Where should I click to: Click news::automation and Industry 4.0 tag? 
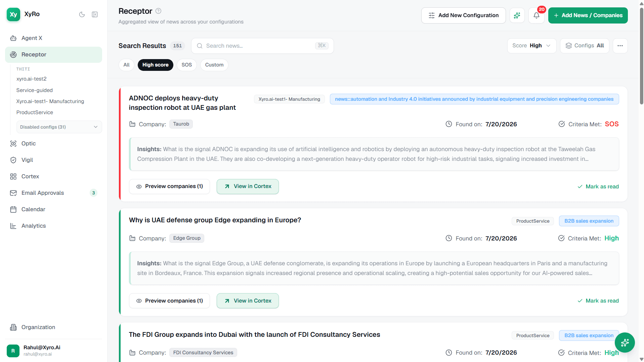point(474,99)
